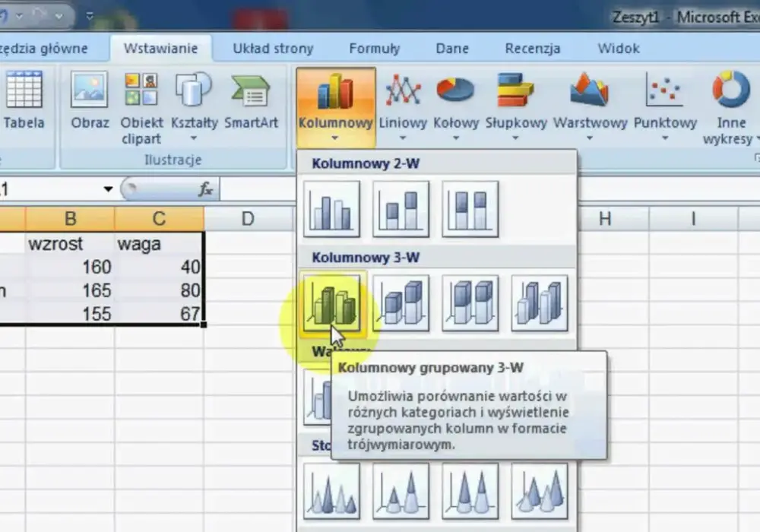Select the cell containing wzrost
The image size is (760, 532).
(x=70, y=243)
